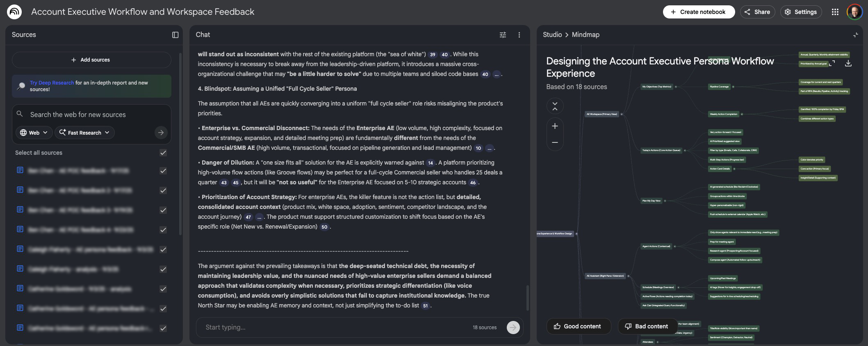Viewport: 868px width, 346px height.
Task: Open chat configuration sliders icon
Action: [503, 35]
